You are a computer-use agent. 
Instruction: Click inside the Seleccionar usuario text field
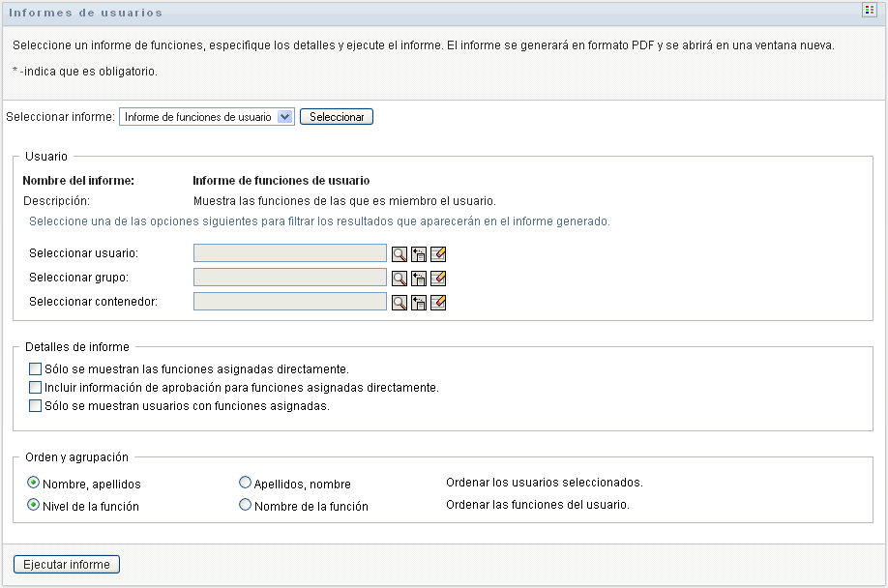click(x=290, y=253)
